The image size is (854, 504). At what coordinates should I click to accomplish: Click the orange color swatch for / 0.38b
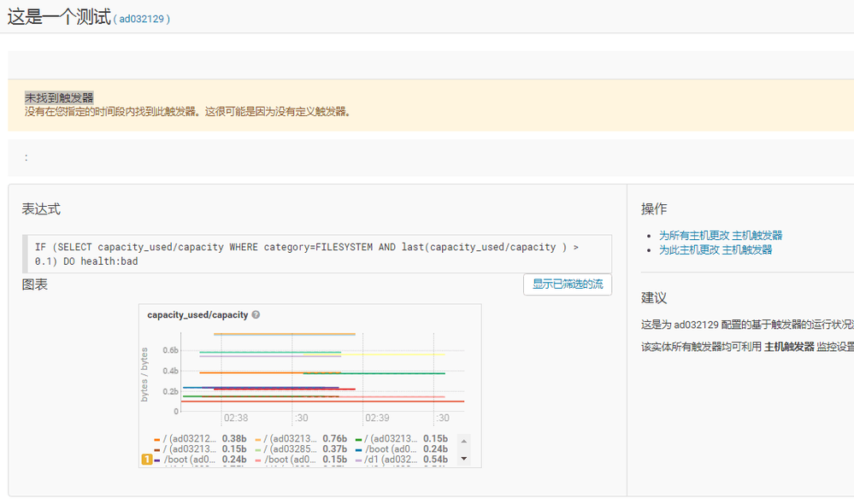tap(156, 438)
